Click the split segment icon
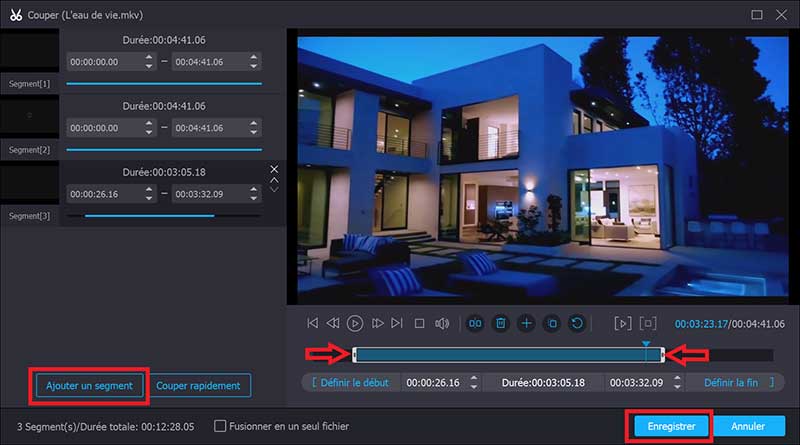 (476, 323)
